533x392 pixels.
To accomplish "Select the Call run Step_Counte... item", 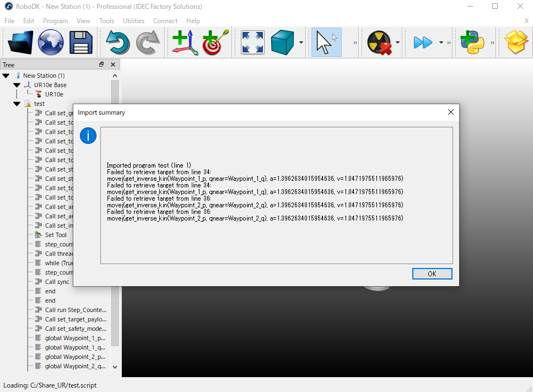I will pyautogui.click(x=76, y=310).
